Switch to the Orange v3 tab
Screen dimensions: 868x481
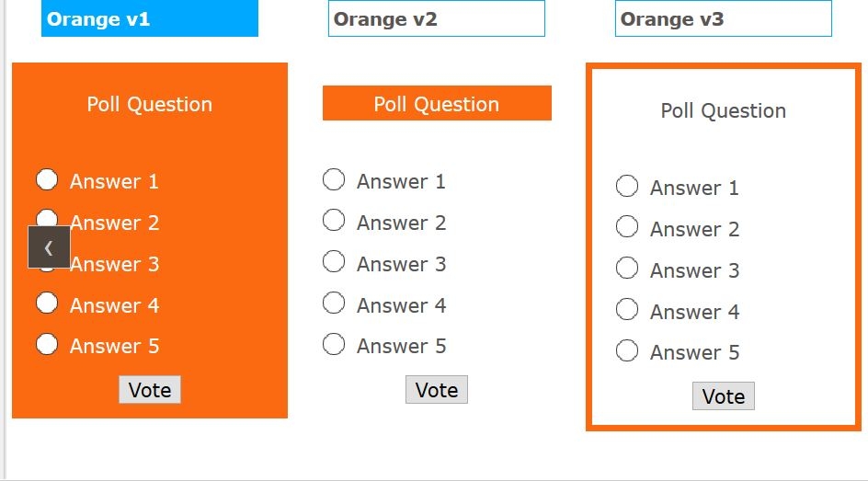click(x=724, y=19)
